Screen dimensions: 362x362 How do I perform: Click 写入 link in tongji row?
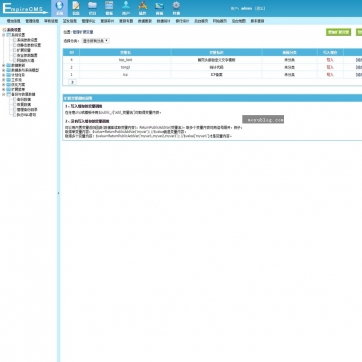pyautogui.click(x=330, y=67)
